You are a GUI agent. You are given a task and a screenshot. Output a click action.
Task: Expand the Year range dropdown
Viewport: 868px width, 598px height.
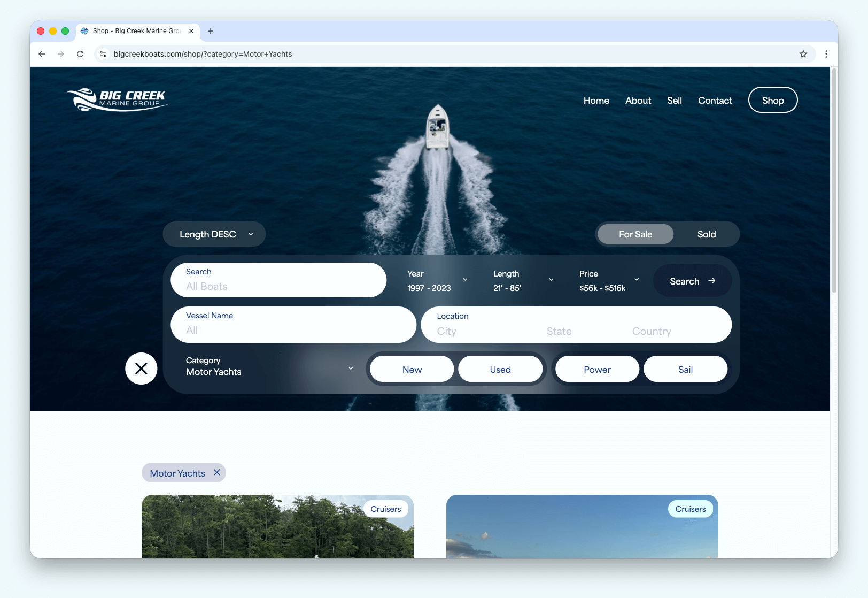[x=437, y=281]
